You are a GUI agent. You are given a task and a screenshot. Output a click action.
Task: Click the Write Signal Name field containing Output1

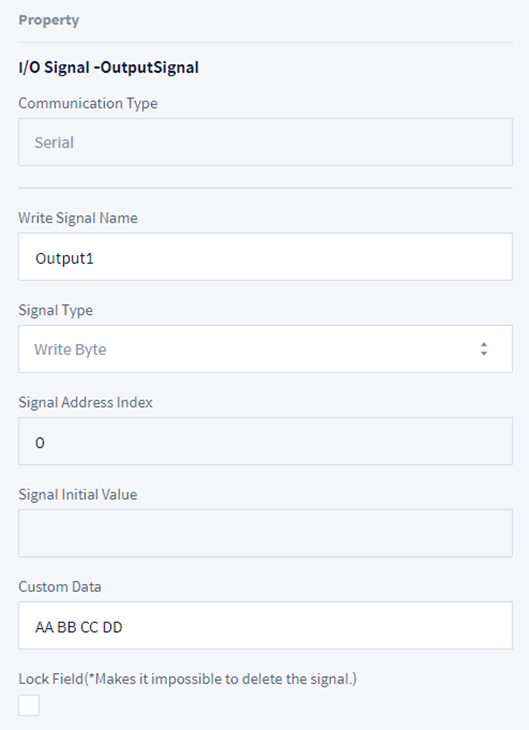pos(265,257)
